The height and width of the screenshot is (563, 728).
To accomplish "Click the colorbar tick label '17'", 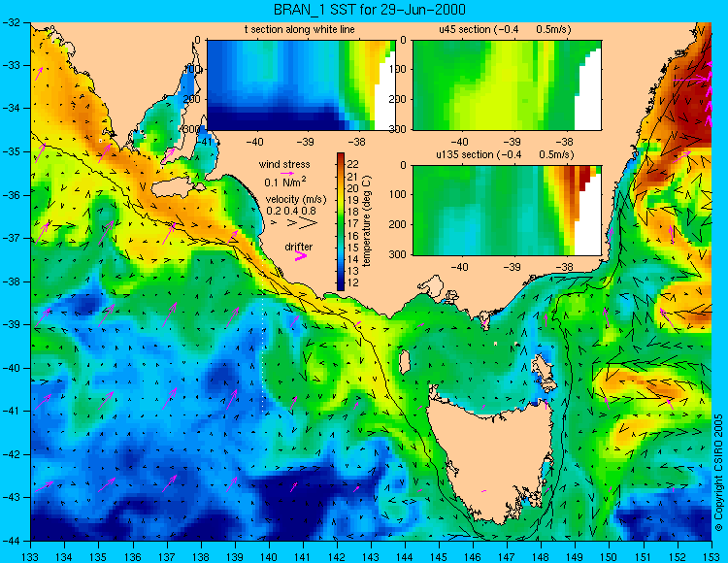I will coord(353,223).
